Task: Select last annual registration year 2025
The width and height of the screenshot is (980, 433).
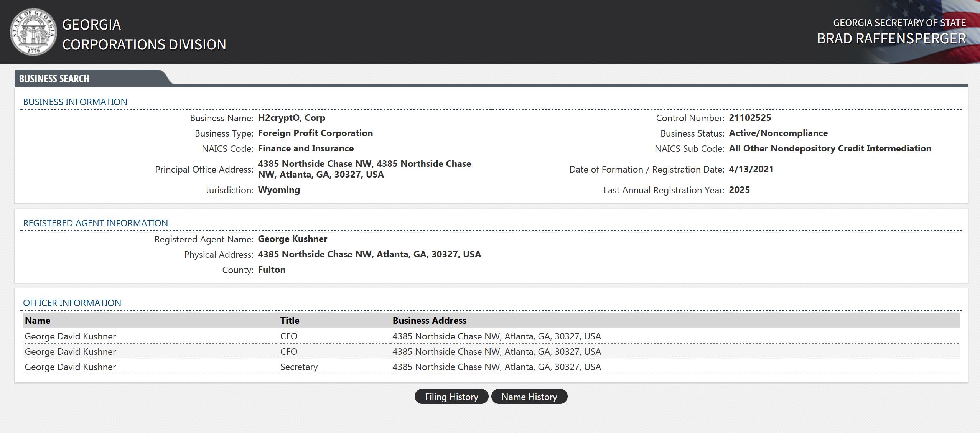Action: point(739,190)
